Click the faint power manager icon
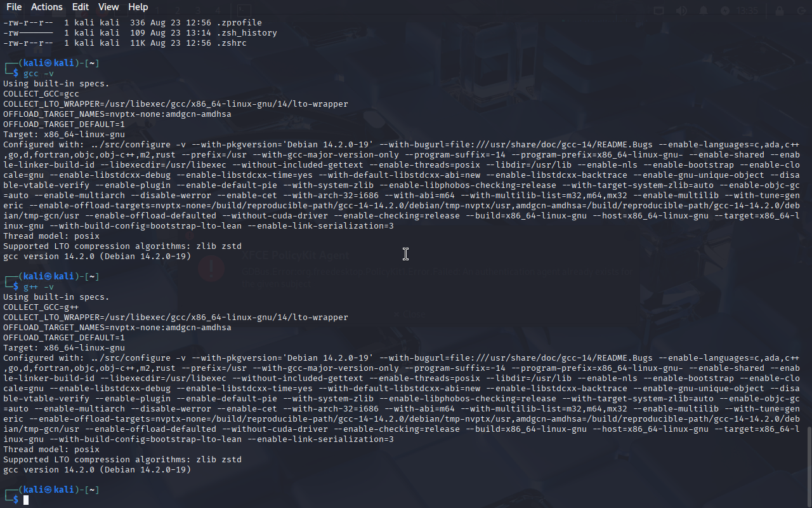Screen dimensions: 812x508 point(725,11)
